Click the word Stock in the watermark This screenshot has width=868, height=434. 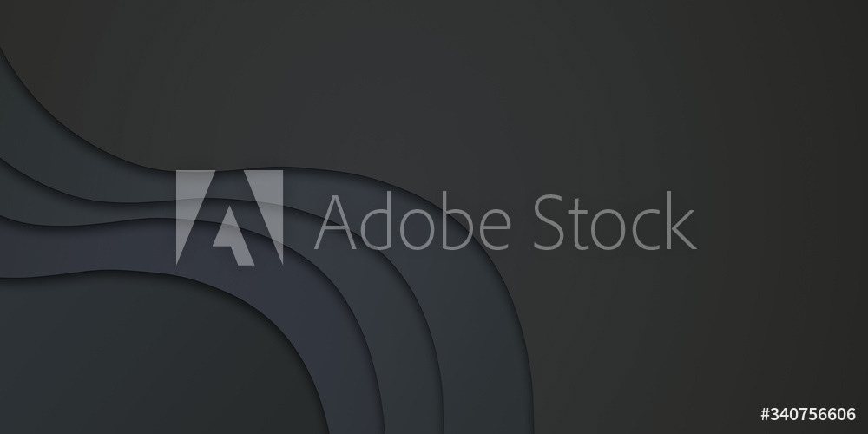[x=615, y=221]
